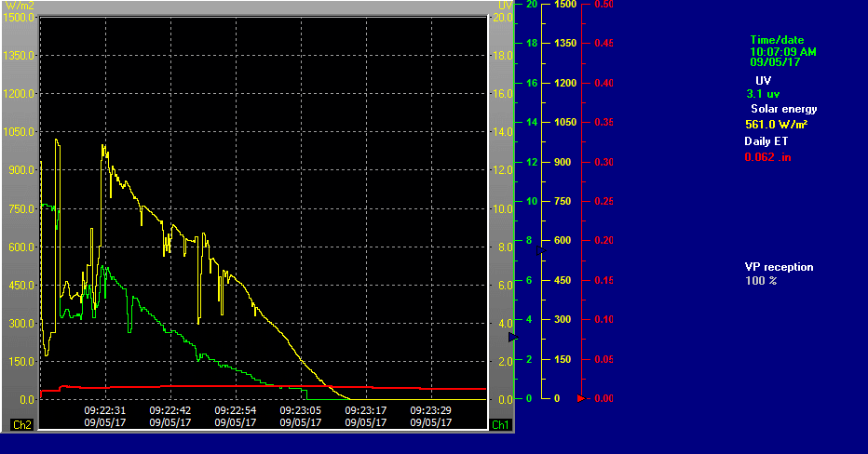Click the time value '10:07:09 AM'
Image resolution: width=868 pixels, height=454 pixels.
[x=782, y=51]
